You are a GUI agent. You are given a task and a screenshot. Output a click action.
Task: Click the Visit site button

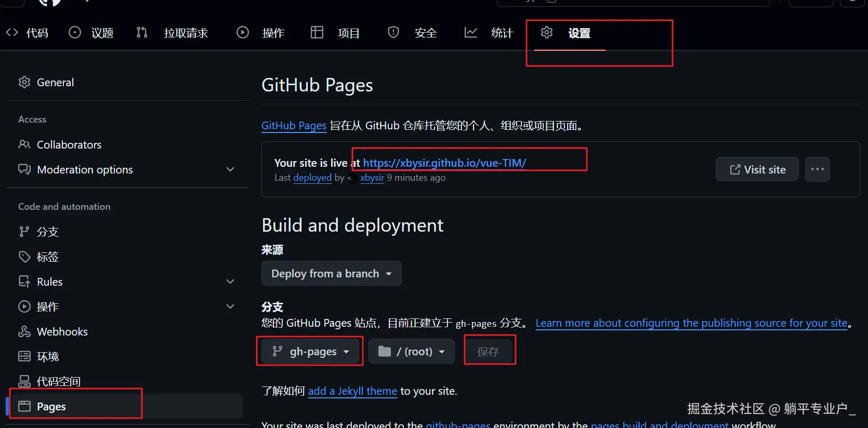click(x=757, y=169)
